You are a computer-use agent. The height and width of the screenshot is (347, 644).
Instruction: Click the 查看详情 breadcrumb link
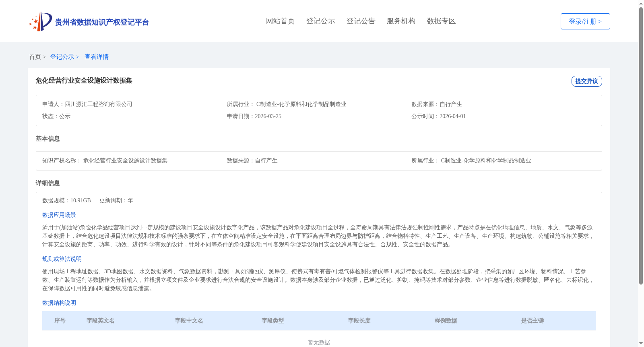click(97, 57)
